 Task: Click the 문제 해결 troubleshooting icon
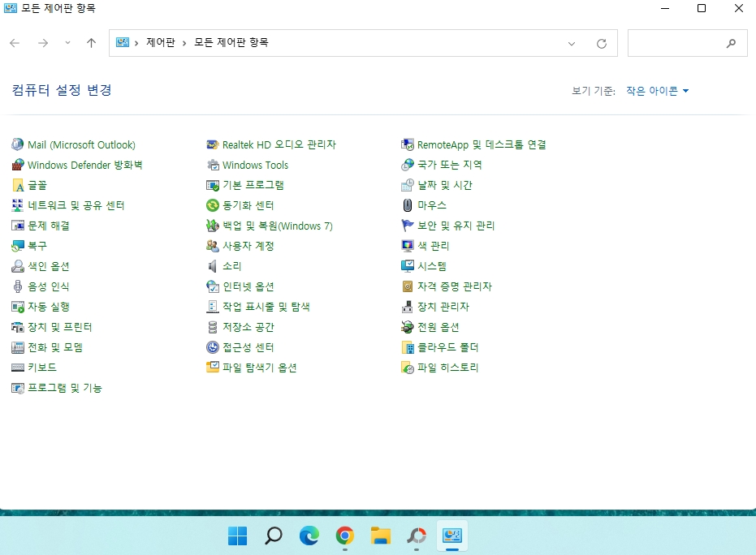(x=17, y=226)
